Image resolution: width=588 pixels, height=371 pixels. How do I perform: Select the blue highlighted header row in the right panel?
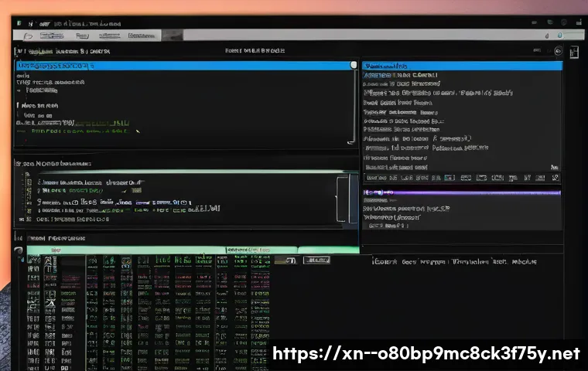[x=462, y=66]
